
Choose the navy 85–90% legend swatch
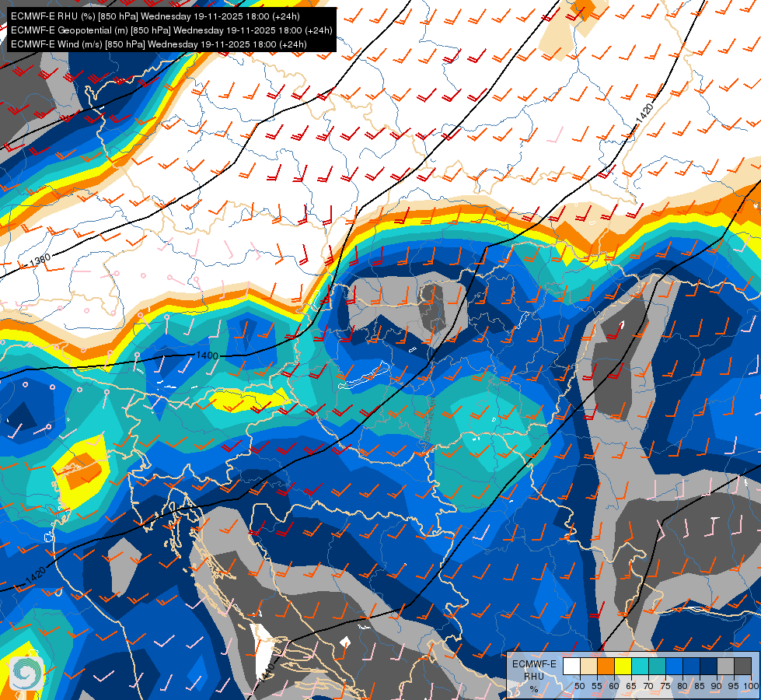tap(709, 666)
